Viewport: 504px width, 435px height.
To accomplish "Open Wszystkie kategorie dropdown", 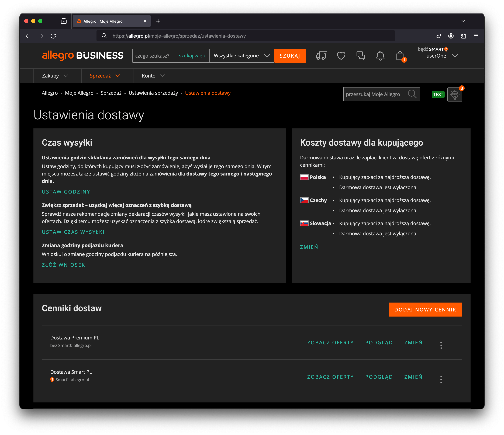I will pyautogui.click(x=242, y=56).
